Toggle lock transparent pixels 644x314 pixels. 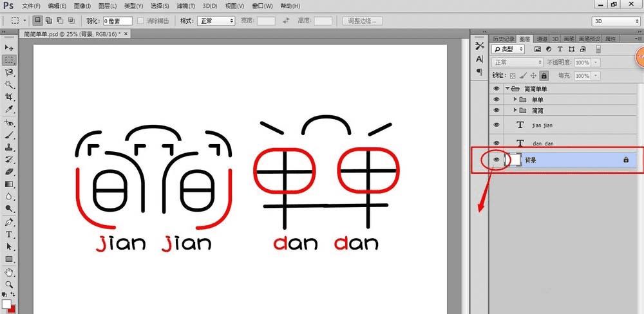(513, 76)
